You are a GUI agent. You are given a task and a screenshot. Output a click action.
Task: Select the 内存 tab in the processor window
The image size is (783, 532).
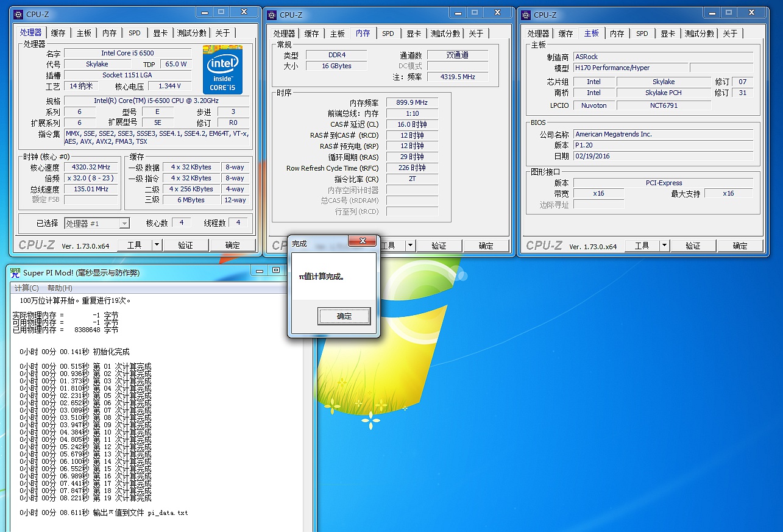pos(110,34)
